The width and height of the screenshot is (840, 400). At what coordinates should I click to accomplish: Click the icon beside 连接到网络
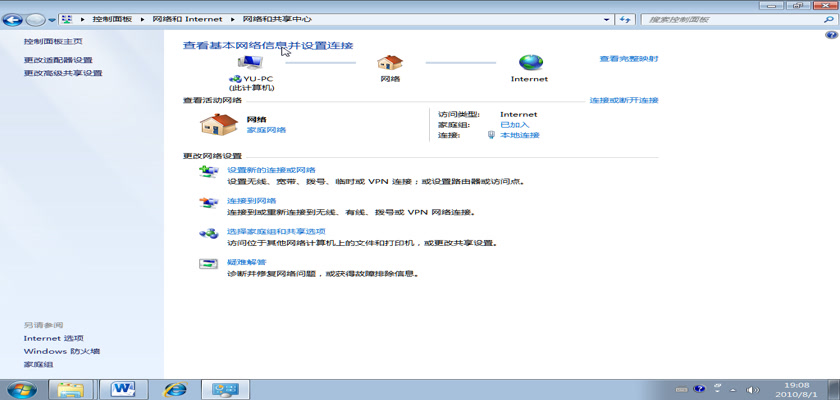coord(208,204)
